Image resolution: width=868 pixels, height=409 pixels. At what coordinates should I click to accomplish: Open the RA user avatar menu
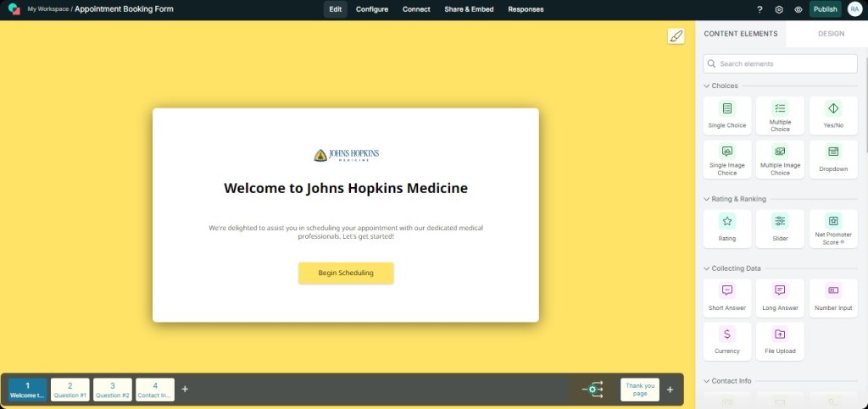click(x=854, y=8)
